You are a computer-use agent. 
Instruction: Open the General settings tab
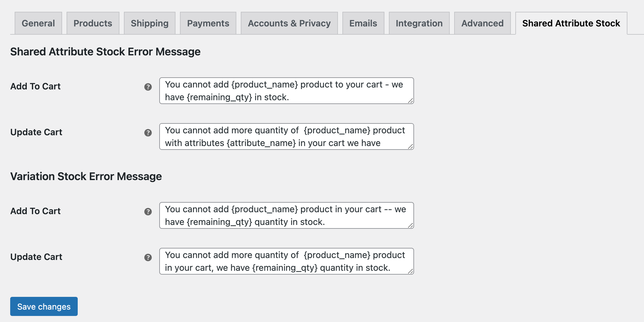click(38, 23)
